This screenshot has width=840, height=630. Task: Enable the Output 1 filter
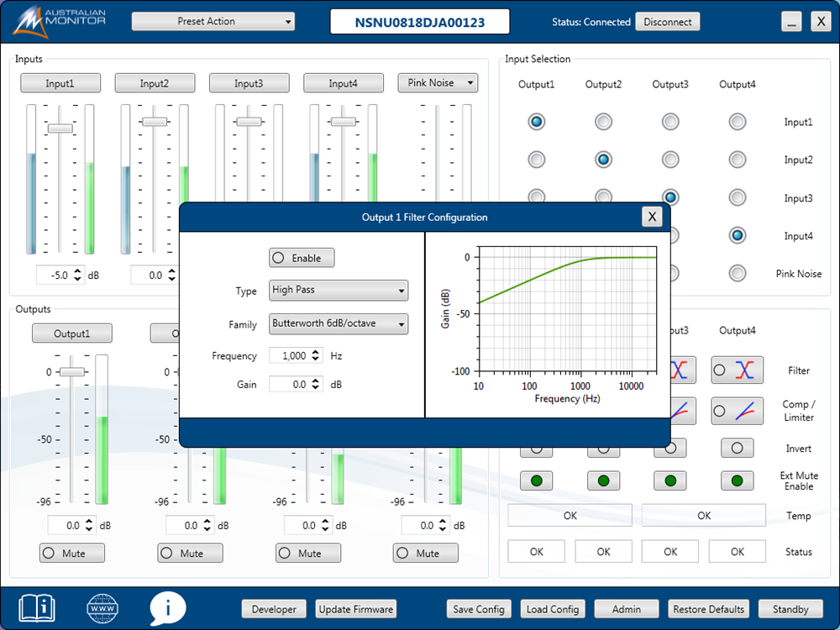click(x=302, y=258)
